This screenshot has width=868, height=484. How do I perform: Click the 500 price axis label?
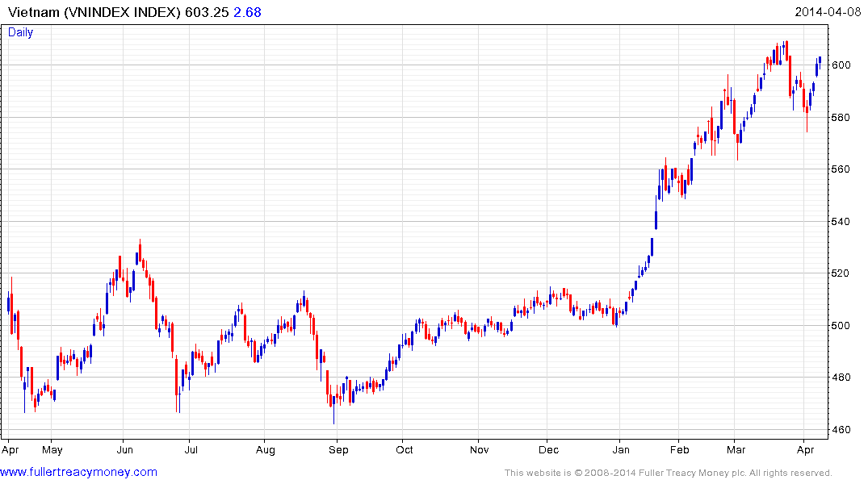point(841,325)
